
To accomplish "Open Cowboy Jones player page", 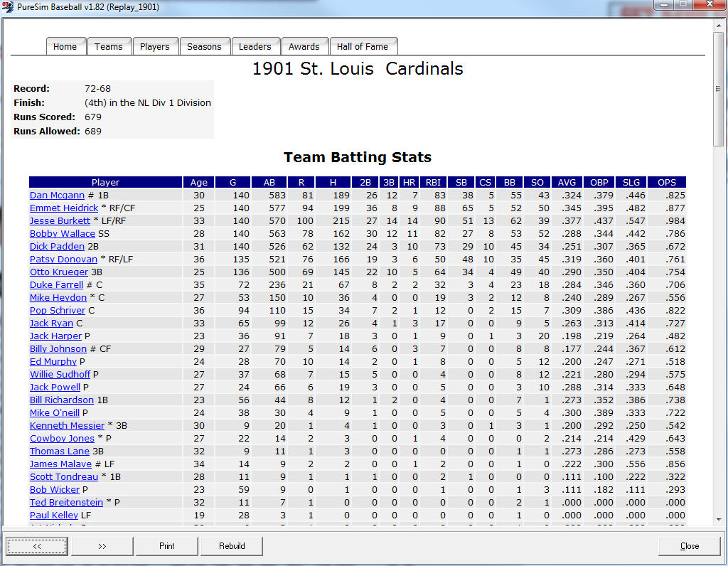I will coord(63,438).
